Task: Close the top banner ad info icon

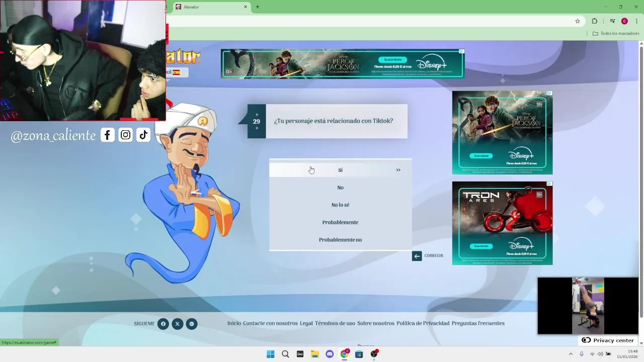Action: coord(461,51)
